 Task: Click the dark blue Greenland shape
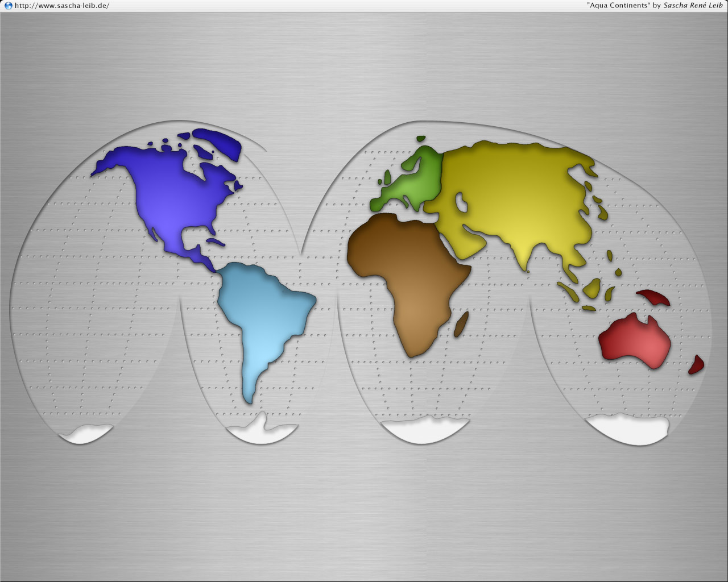pos(216,143)
